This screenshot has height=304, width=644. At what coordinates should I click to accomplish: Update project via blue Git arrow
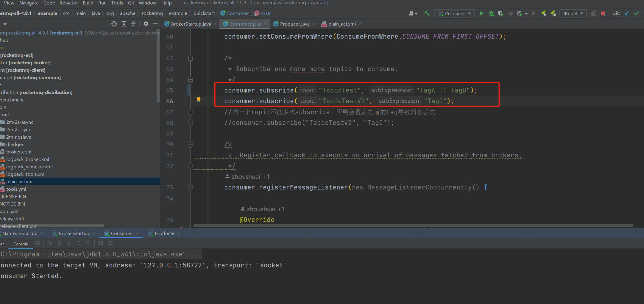(x=627, y=13)
